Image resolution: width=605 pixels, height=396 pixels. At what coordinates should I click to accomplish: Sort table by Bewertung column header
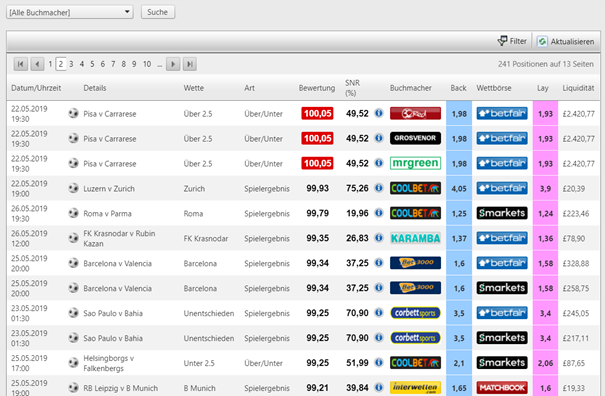[x=317, y=88]
